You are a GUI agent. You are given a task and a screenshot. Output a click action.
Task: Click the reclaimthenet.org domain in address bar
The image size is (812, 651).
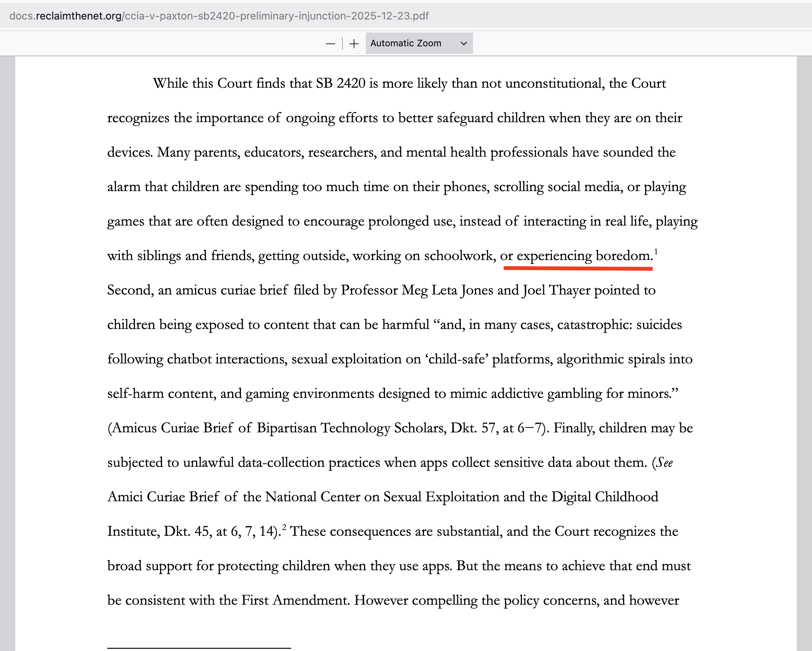[79, 16]
